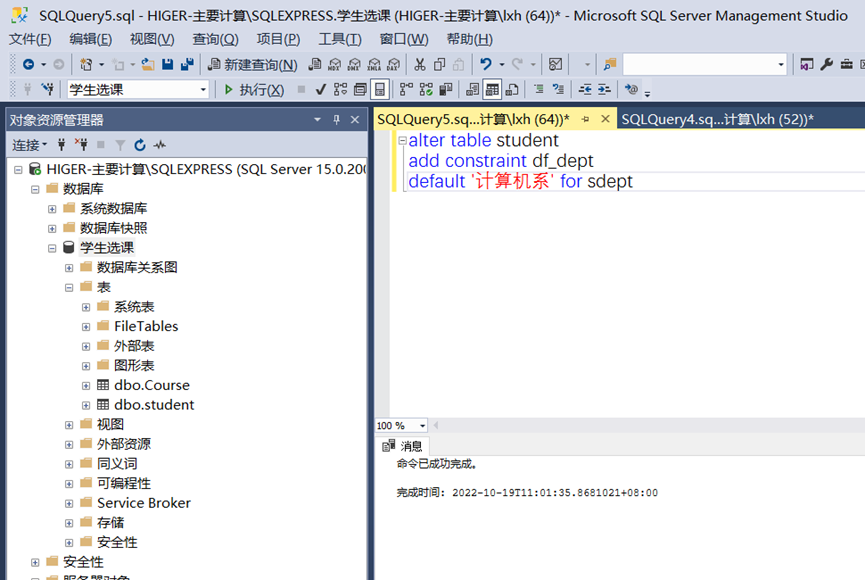The image size is (865, 580).
Task: Increase indent of the selected lines
Action: pyautogui.click(x=604, y=89)
